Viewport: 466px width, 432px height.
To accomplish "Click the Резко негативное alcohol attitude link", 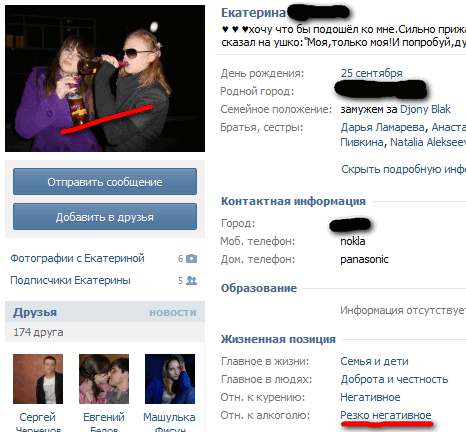I will click(386, 415).
